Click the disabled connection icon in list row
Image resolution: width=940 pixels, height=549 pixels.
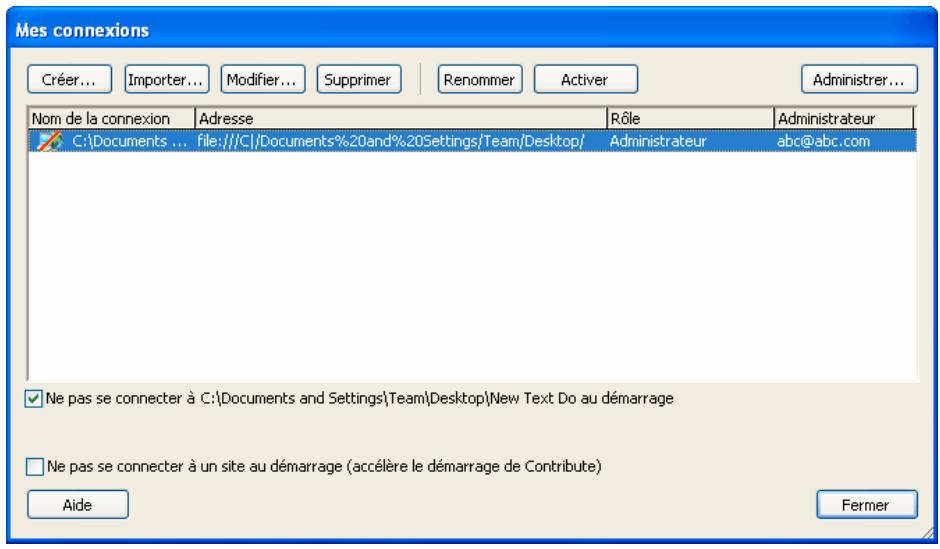[50, 141]
